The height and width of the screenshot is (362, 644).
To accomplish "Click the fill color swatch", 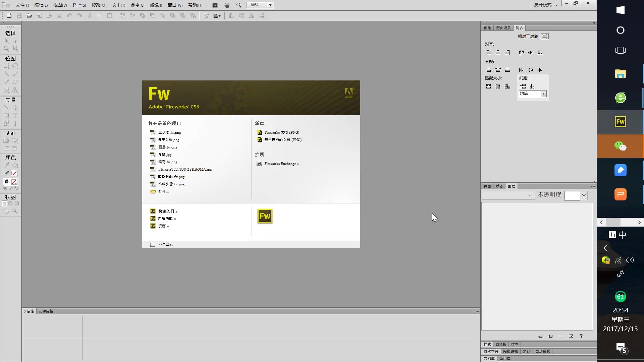I will (14, 182).
